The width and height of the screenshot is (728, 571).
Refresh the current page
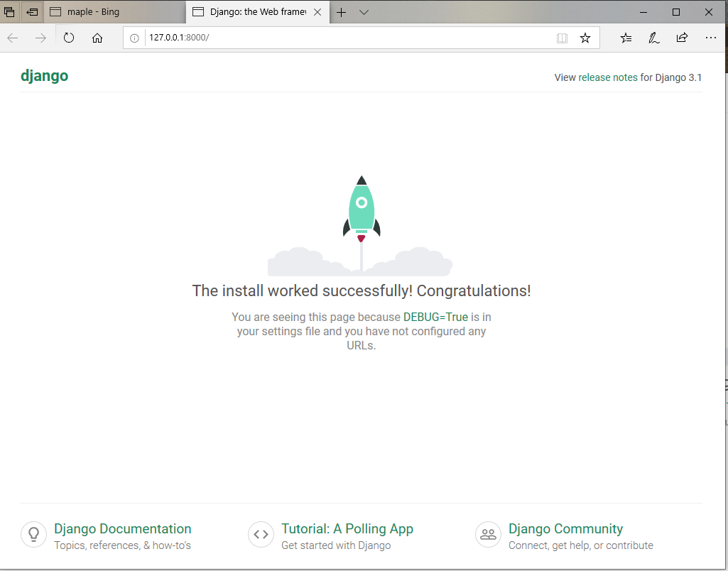coord(69,38)
